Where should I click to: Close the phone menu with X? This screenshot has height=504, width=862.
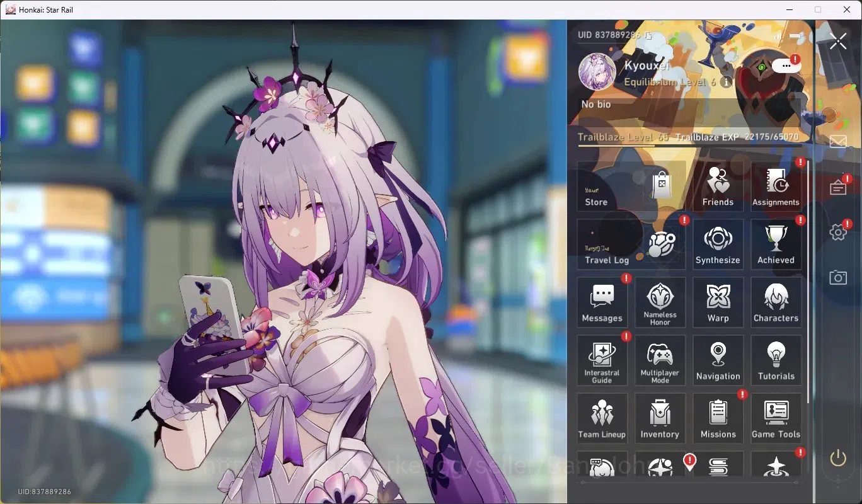click(x=838, y=42)
